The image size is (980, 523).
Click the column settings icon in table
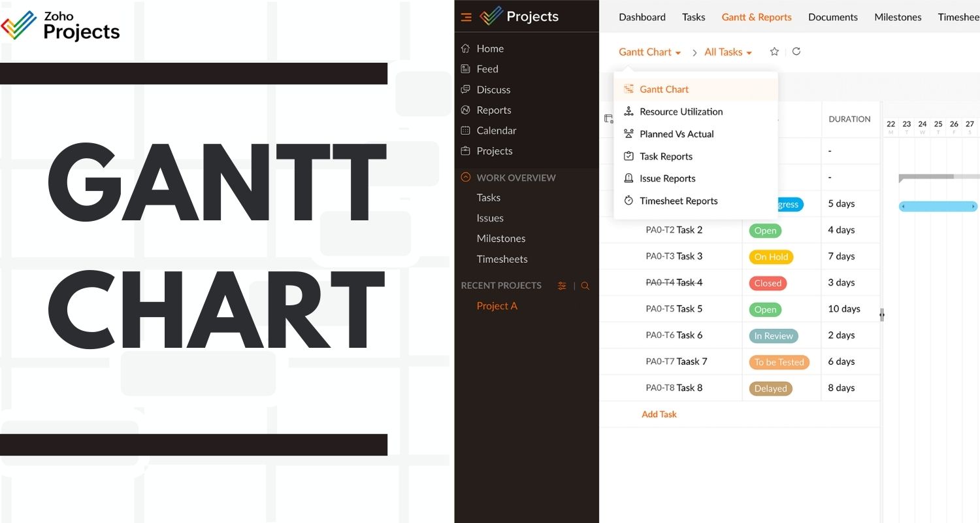coord(608,119)
